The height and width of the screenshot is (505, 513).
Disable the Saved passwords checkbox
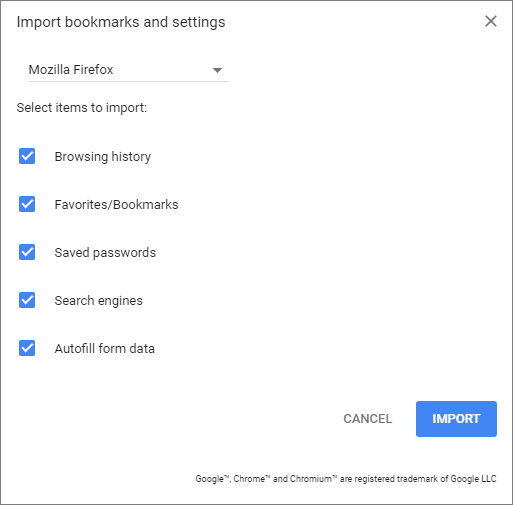[27, 252]
